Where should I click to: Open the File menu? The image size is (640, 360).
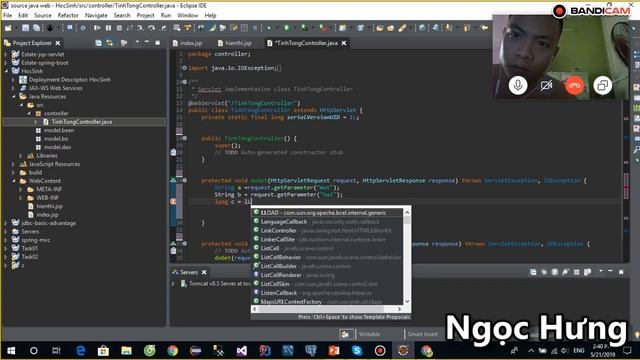pyautogui.click(x=7, y=16)
